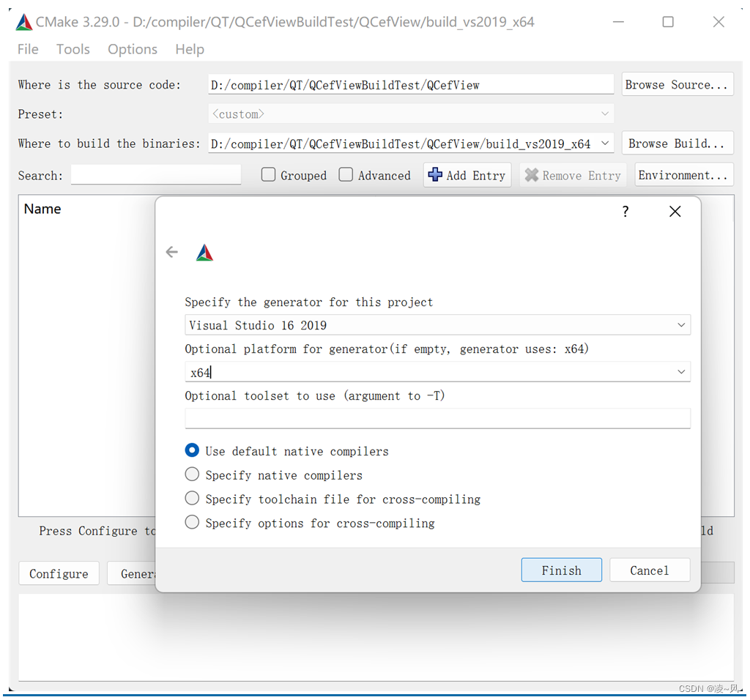Screen dimensions: 750x700
Task: Click the Browse Source button
Action: (677, 84)
